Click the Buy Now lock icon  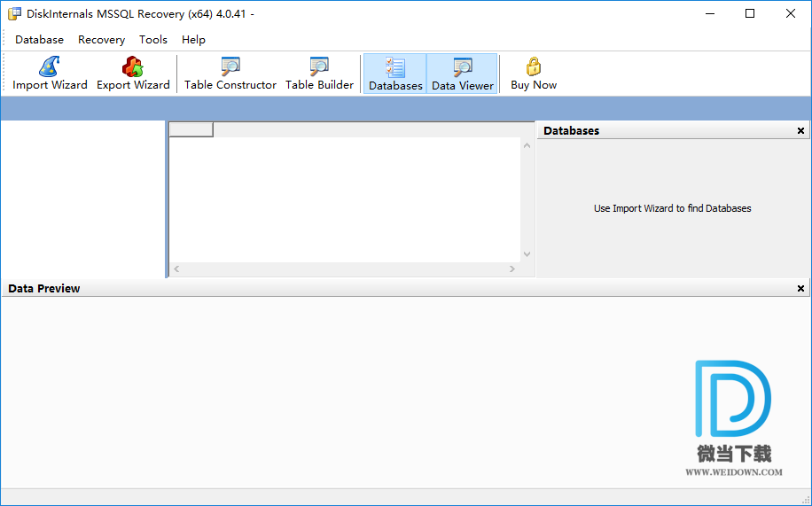coord(534,67)
